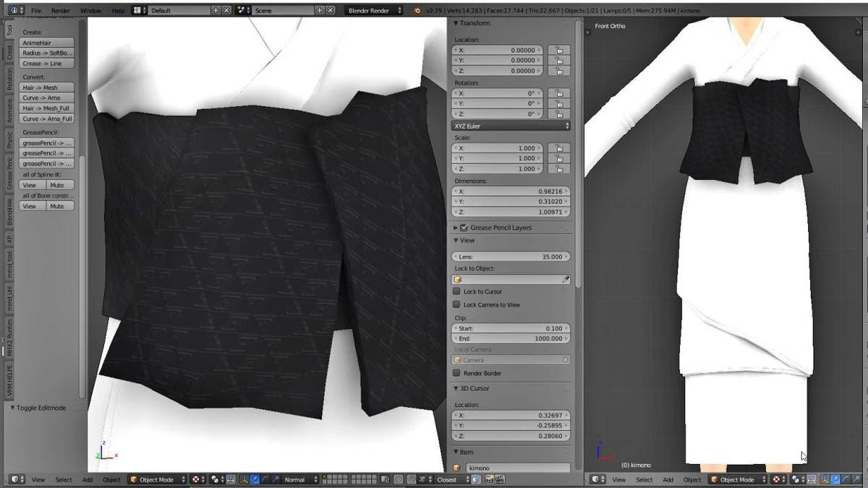Click the Lens value field showing 35.000
This screenshot has height=488, width=868.
point(511,257)
